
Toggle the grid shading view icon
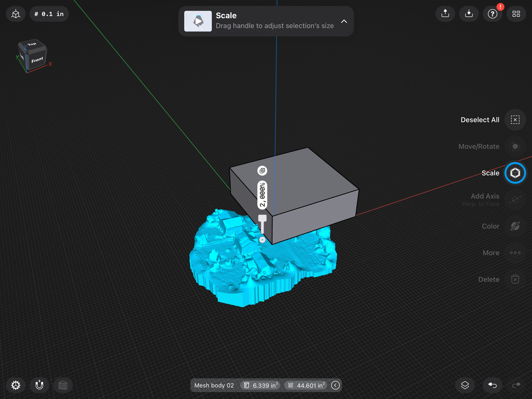pyautogui.click(x=63, y=385)
